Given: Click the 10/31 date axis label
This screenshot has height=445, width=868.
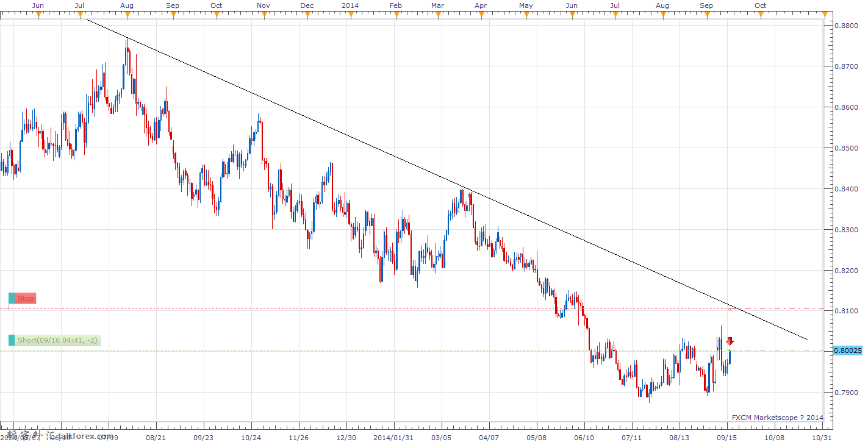Looking at the screenshot, I should (822, 437).
